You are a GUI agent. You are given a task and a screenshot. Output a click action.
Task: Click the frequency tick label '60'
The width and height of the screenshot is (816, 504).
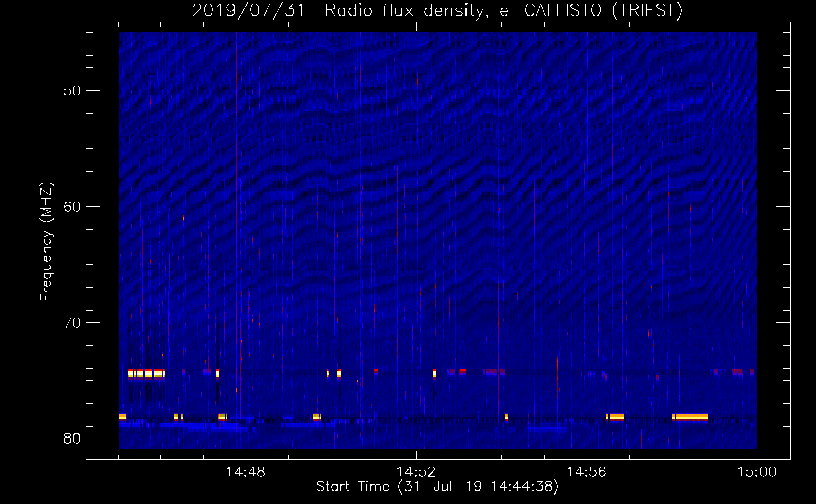tap(72, 207)
